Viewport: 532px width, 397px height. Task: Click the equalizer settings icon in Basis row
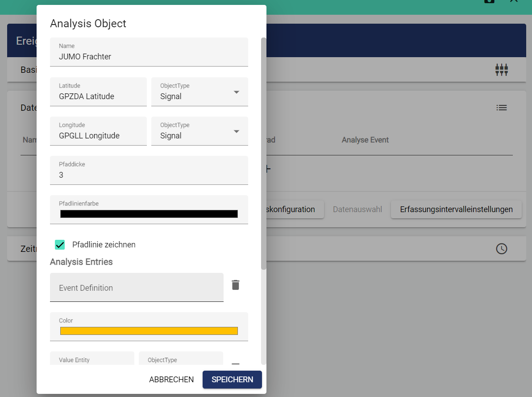coord(502,70)
